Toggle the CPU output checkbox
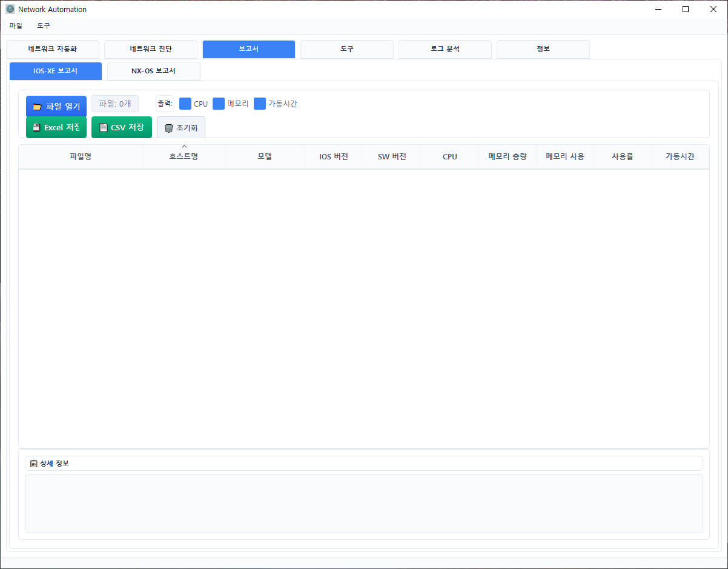The height and width of the screenshot is (569, 728). click(x=185, y=104)
